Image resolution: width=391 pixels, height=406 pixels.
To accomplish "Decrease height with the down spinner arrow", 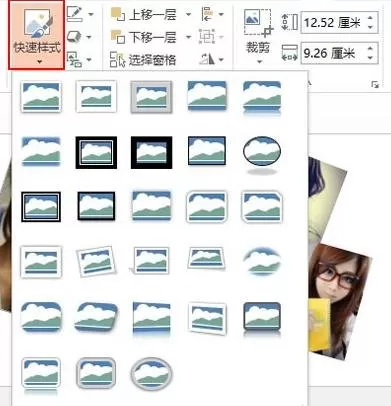I will click(x=370, y=28).
